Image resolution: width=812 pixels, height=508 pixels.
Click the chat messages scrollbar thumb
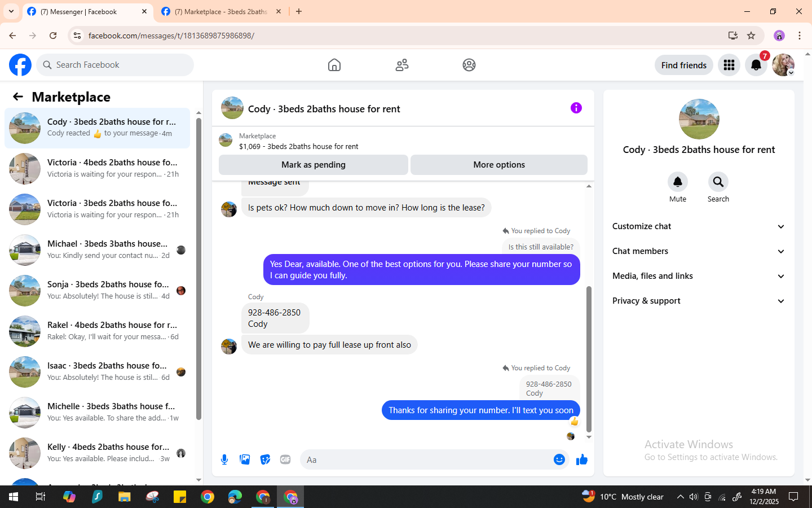589,359
